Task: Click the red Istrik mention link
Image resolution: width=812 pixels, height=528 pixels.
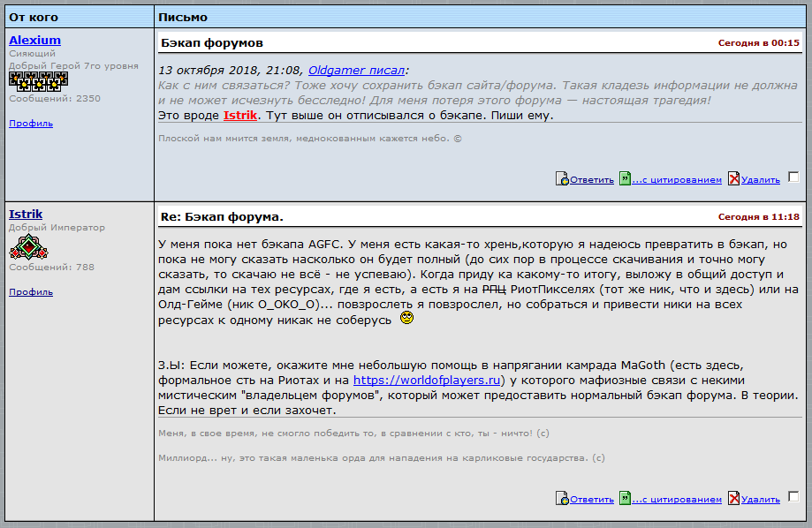Action: tap(239, 115)
